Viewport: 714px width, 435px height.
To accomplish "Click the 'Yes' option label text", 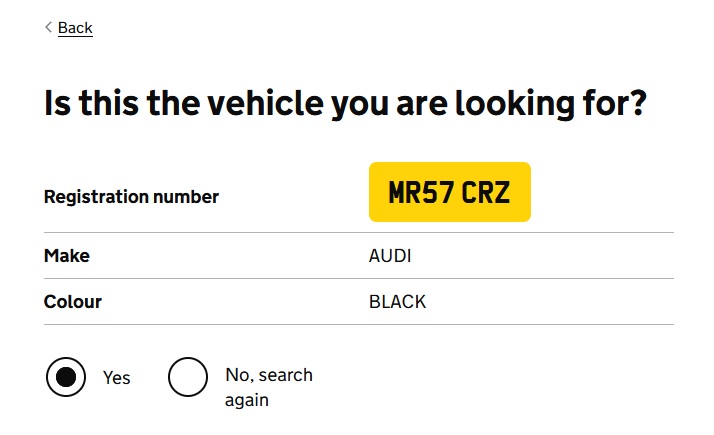I will click(117, 378).
